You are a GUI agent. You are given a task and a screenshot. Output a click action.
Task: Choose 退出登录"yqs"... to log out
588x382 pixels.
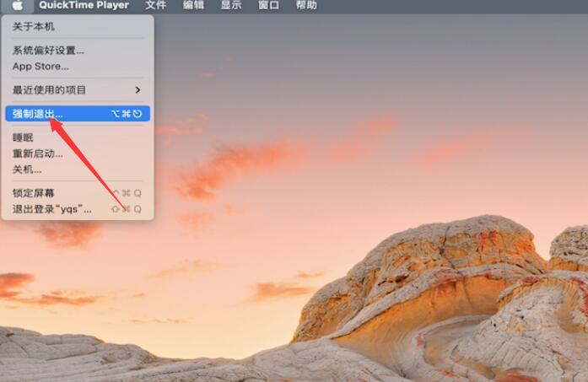tap(52, 209)
